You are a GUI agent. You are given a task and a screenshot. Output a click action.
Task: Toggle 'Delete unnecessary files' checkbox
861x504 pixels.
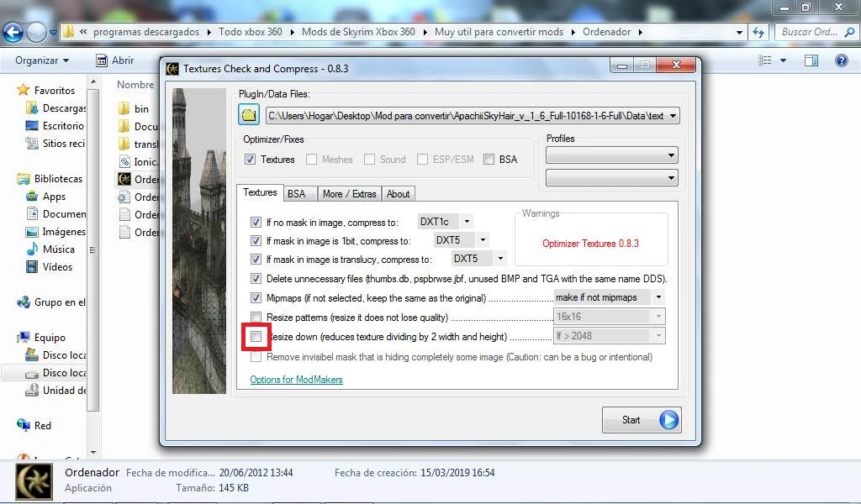coord(256,279)
